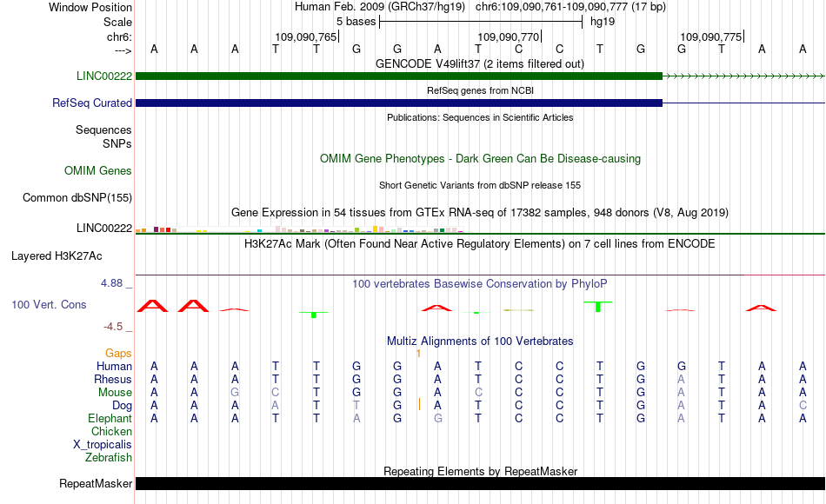Screen dimensions: 826x504
Task: Click the green LINC00222 GENCODE track label
Action: pos(103,76)
